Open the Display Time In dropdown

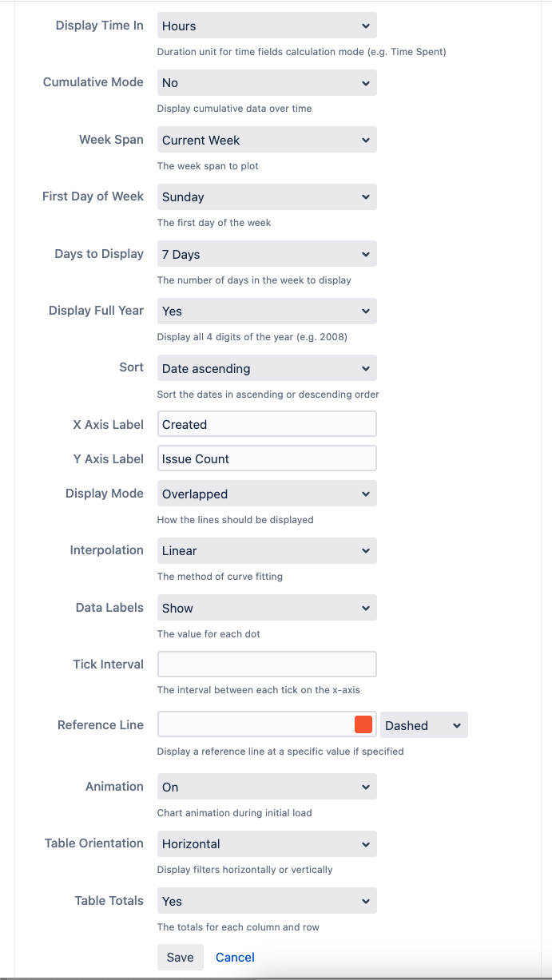(266, 26)
